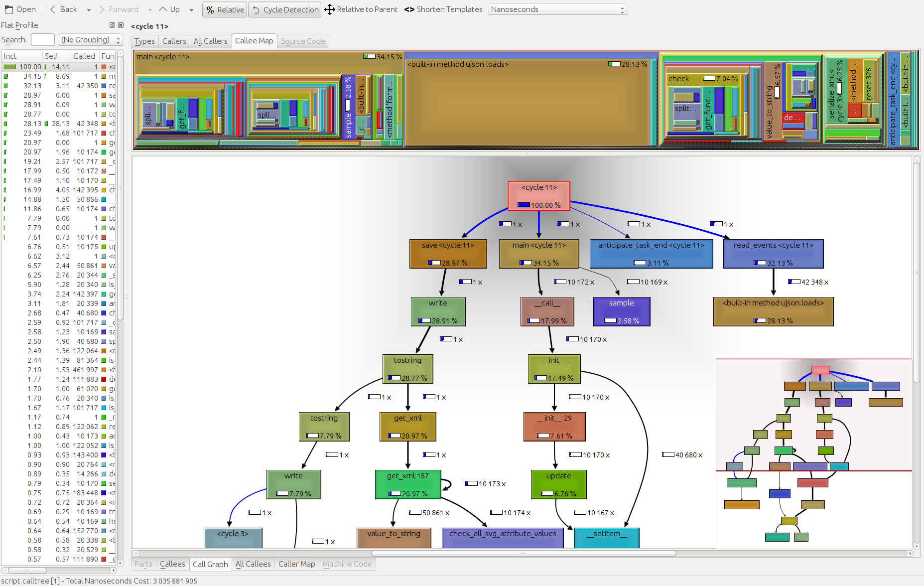Expand the Back history dropdown arrow

click(x=89, y=10)
